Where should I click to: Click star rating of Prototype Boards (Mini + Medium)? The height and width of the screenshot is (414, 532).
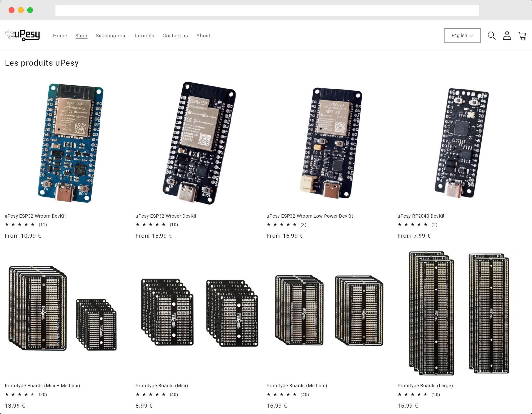(20, 395)
